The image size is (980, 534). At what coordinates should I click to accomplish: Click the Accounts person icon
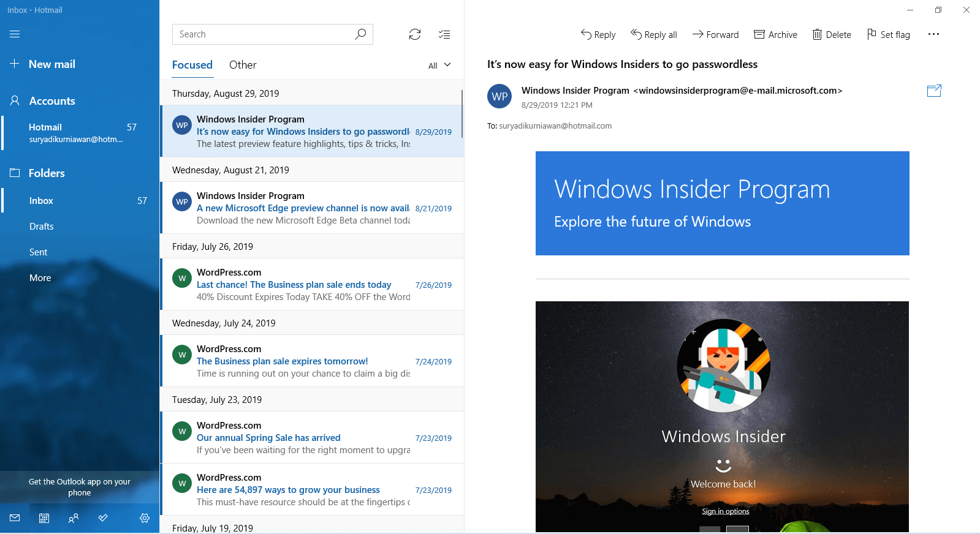[x=15, y=100]
